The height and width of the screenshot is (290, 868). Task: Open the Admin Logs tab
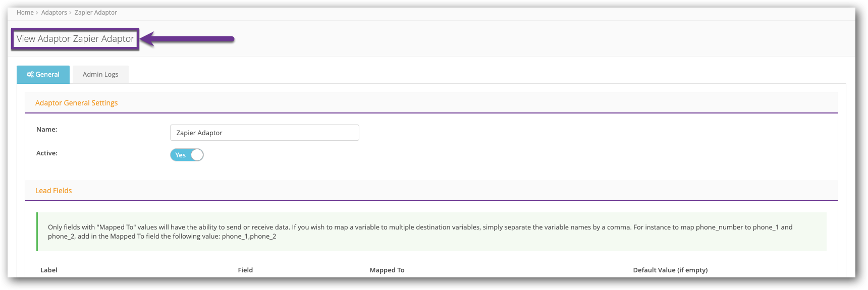click(100, 75)
